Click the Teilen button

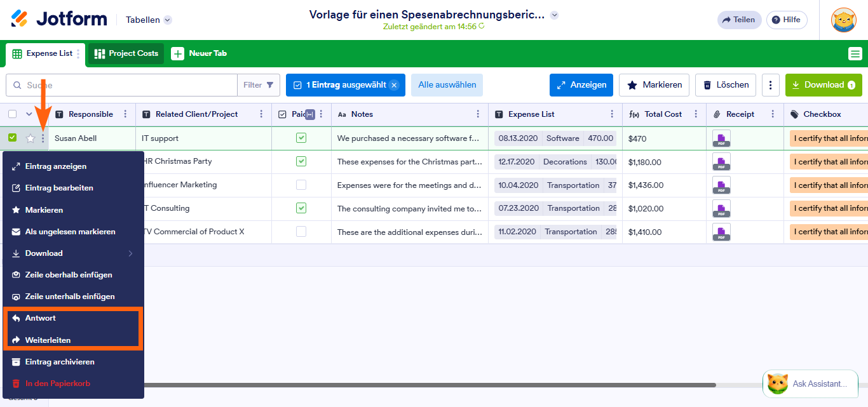pyautogui.click(x=739, y=20)
